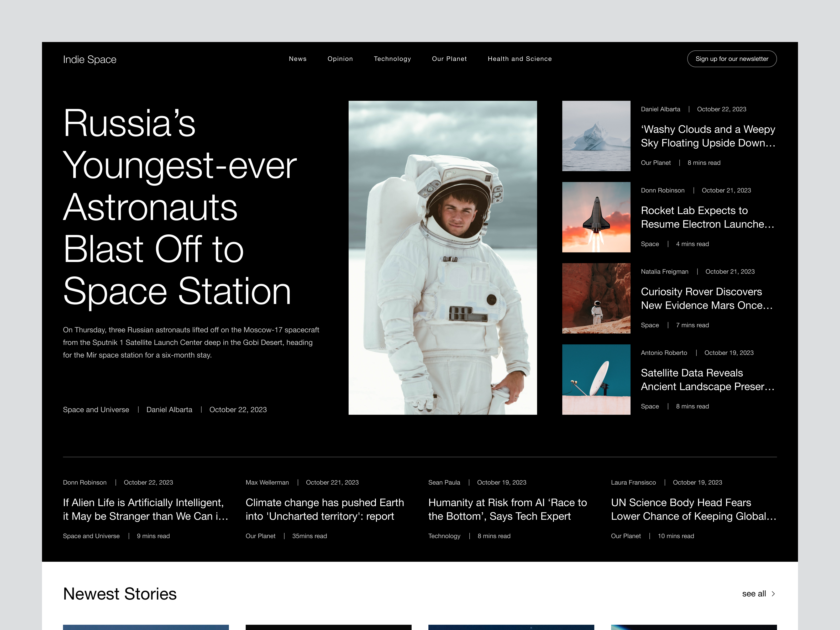Open the Opinion section
The width and height of the screenshot is (840, 630).
pyautogui.click(x=340, y=59)
